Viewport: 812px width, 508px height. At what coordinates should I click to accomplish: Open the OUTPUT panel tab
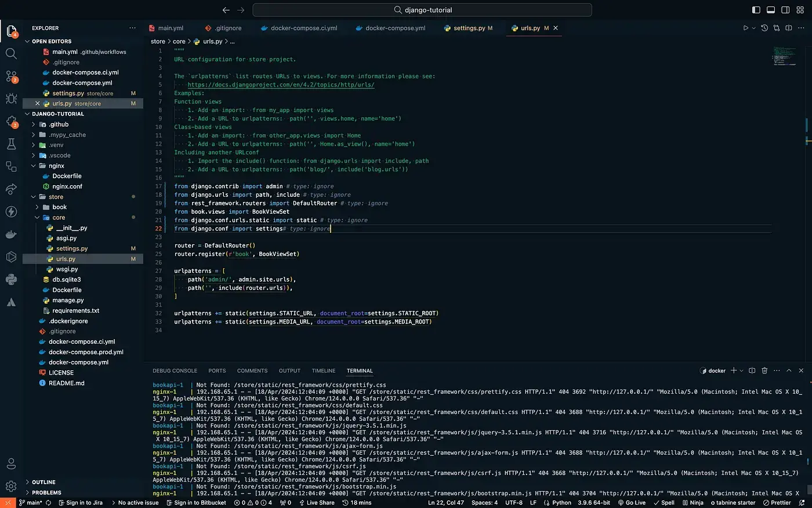pos(289,370)
